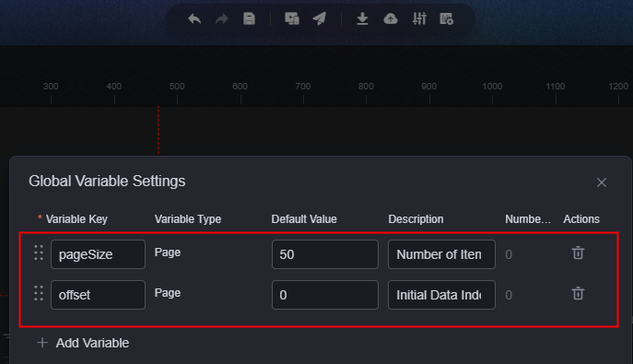Click the redo arrow icon
This screenshot has height=364, width=633.
pos(221,18)
